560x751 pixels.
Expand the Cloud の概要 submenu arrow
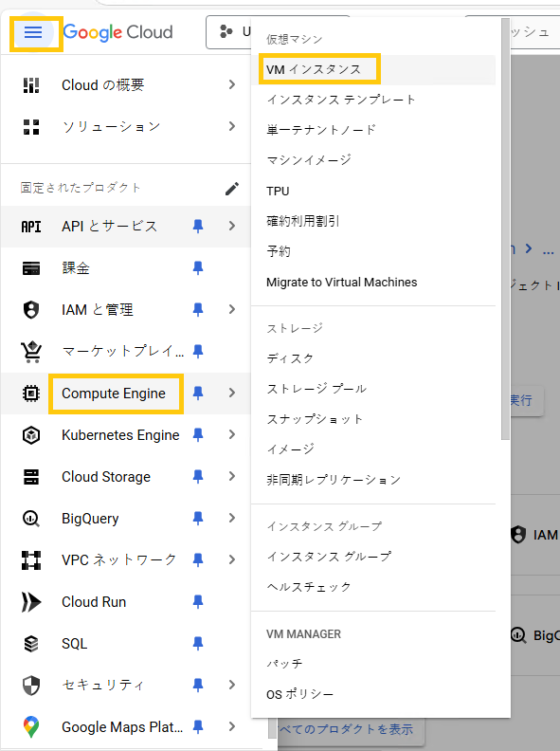click(232, 84)
